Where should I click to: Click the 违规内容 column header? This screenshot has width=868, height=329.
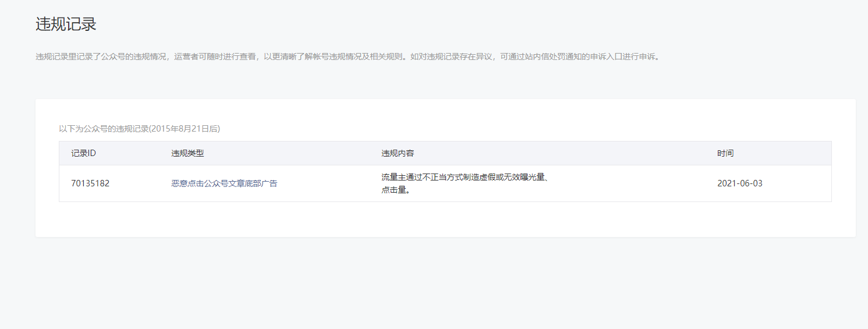click(398, 153)
